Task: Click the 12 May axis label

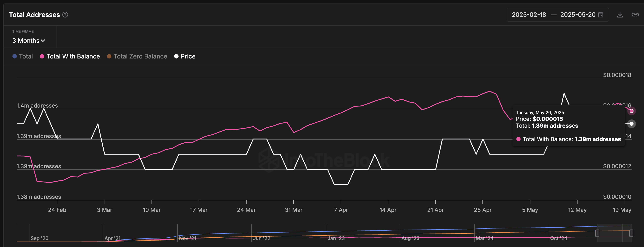Action: point(577,210)
